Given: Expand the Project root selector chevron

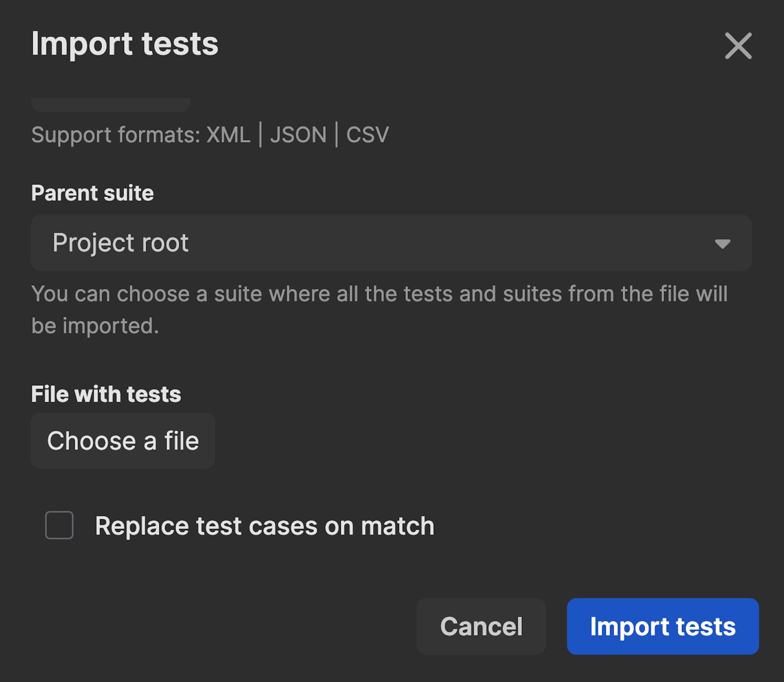Looking at the screenshot, I should coord(723,244).
